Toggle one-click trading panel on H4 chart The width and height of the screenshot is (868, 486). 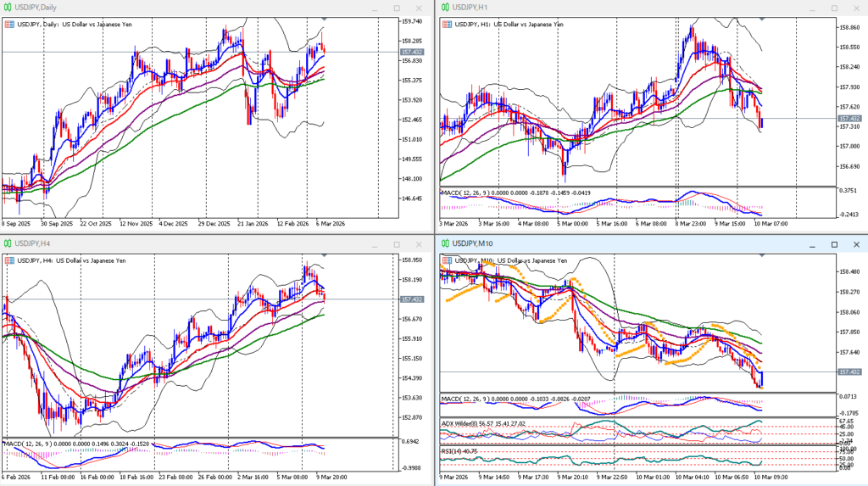point(8,260)
